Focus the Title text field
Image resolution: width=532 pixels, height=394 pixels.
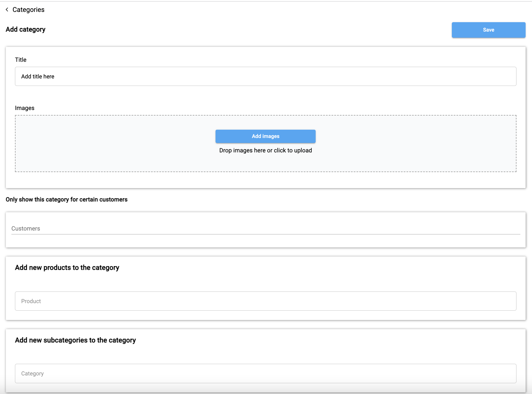coord(265,76)
